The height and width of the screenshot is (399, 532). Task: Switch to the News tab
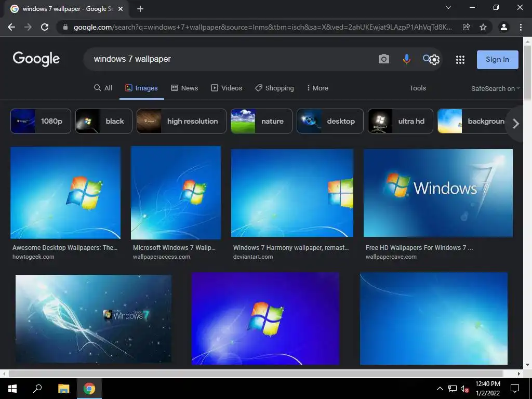coord(184,88)
